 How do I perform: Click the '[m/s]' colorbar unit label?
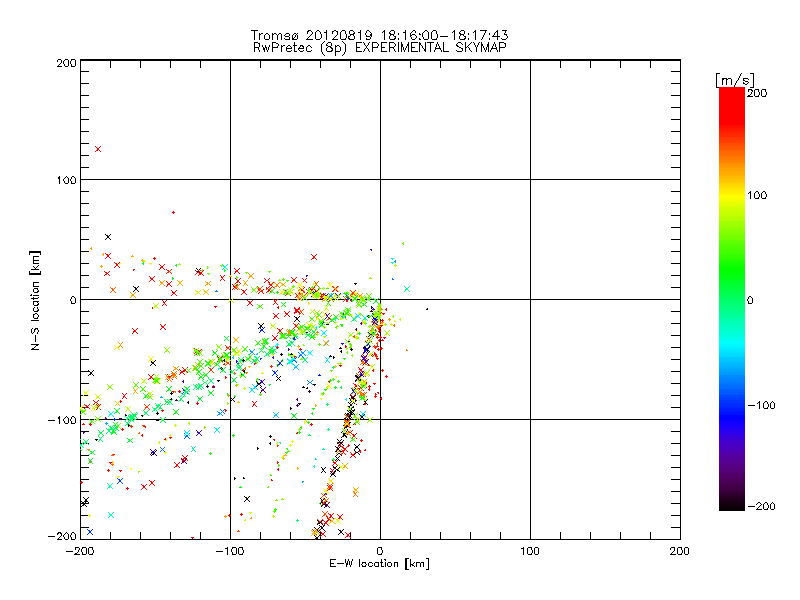pyautogui.click(x=734, y=80)
